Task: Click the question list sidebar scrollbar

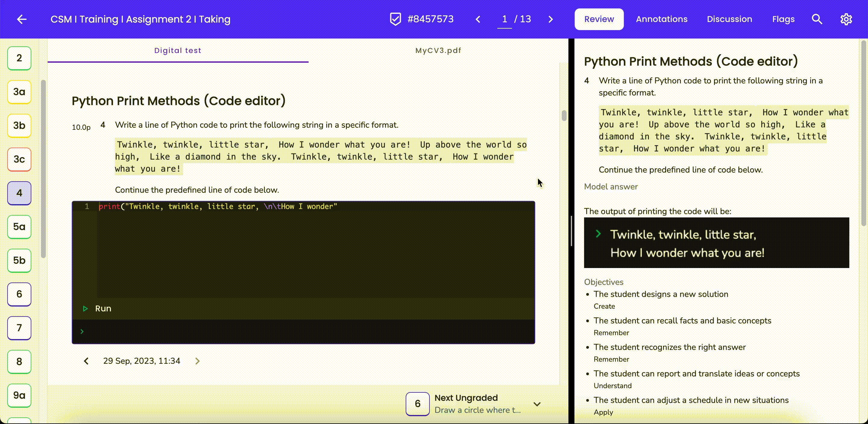Action: (43, 168)
